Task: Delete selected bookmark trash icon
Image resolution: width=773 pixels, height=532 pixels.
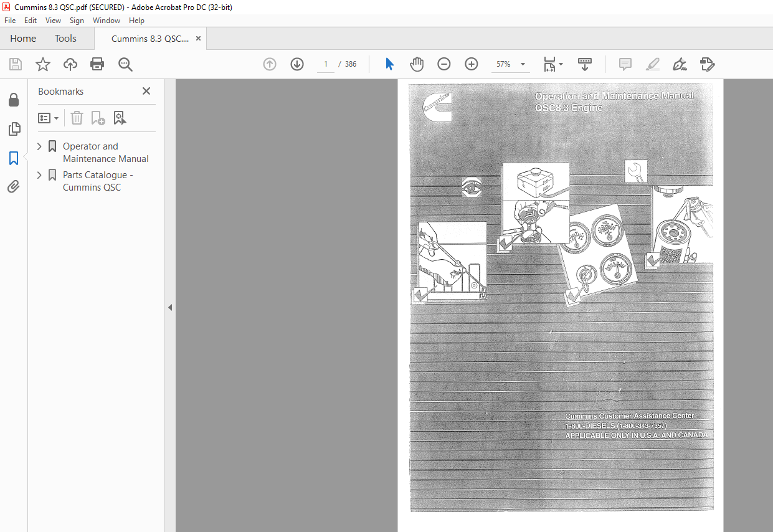Action: (x=77, y=118)
